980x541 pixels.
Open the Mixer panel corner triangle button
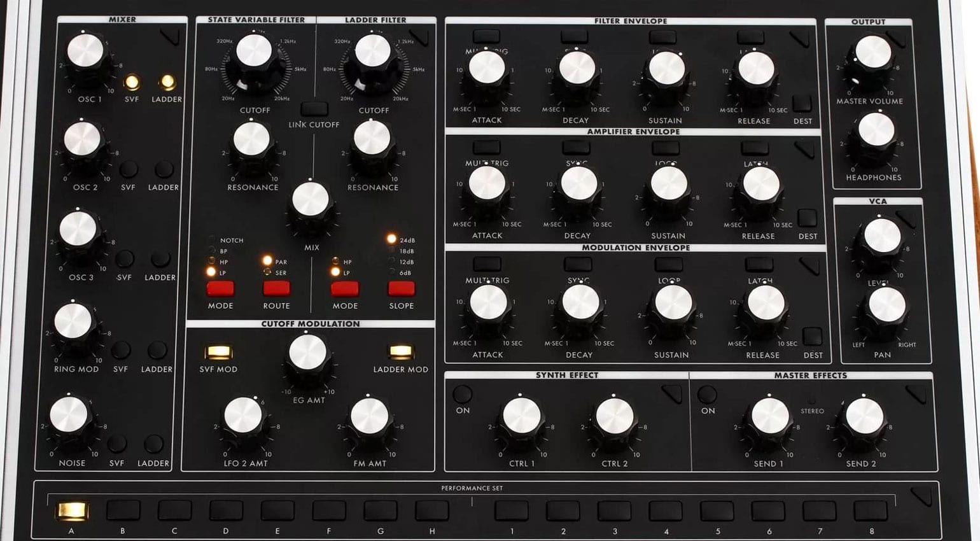(x=171, y=37)
